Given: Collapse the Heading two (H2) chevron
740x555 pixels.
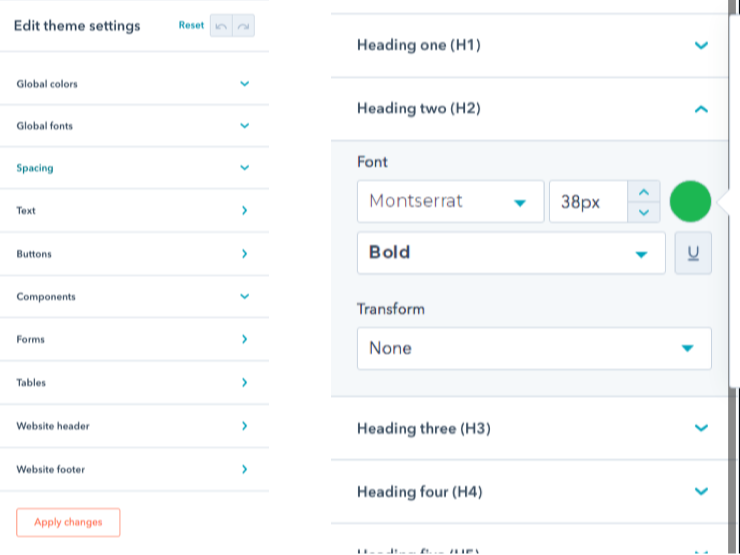Looking at the screenshot, I should [x=701, y=109].
